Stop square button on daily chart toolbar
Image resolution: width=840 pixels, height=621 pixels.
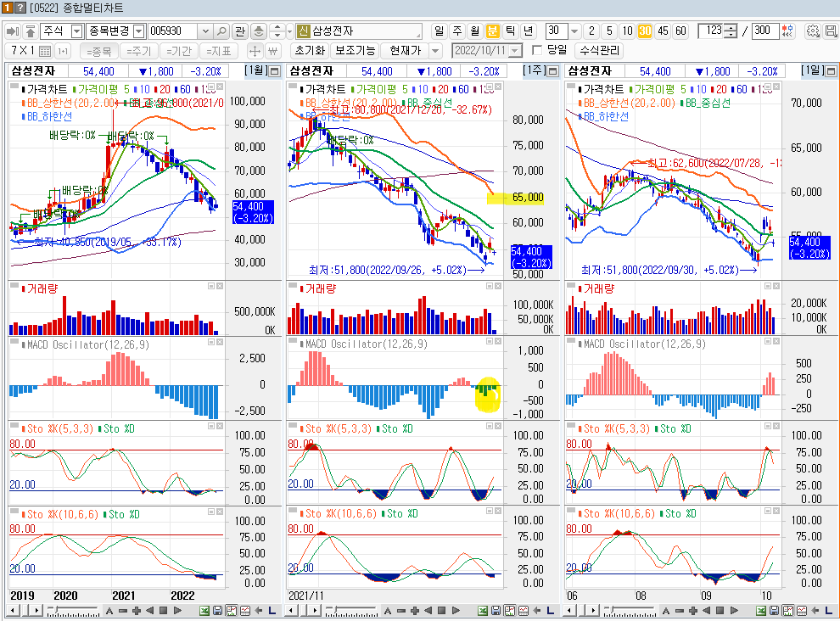click(720, 611)
